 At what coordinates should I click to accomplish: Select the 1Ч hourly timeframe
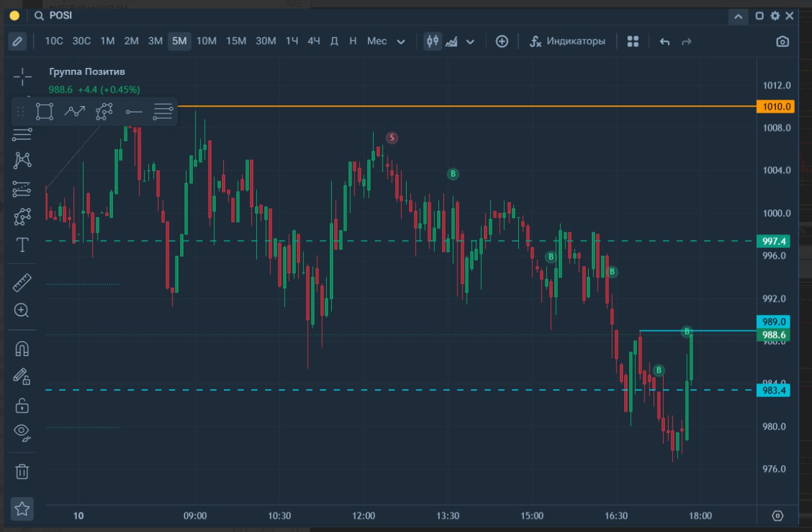(x=292, y=41)
